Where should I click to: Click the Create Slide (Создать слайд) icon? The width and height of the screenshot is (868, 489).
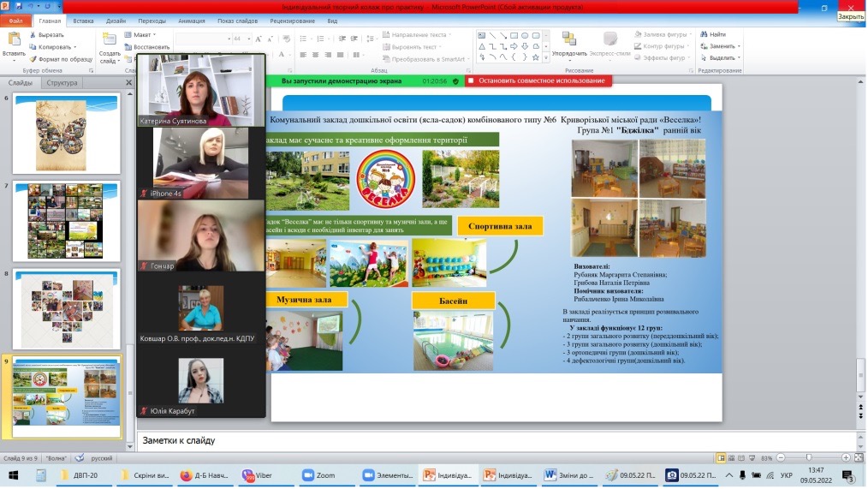(109, 39)
